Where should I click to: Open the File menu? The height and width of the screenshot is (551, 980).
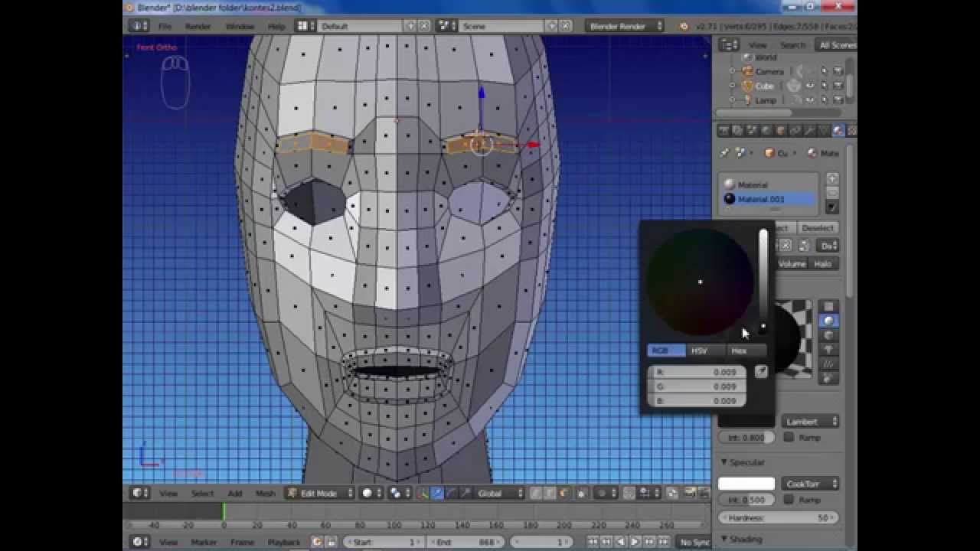coord(165,26)
